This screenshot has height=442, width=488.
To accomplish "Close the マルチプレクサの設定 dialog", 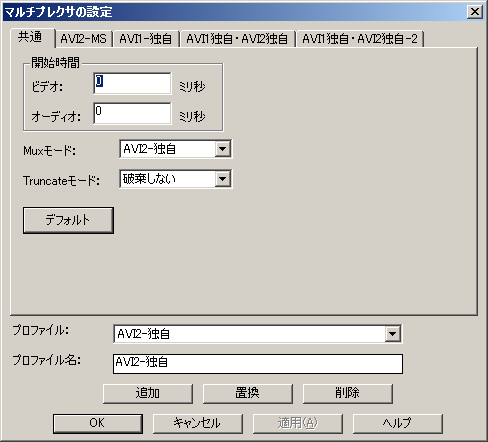I will (x=475, y=12).
